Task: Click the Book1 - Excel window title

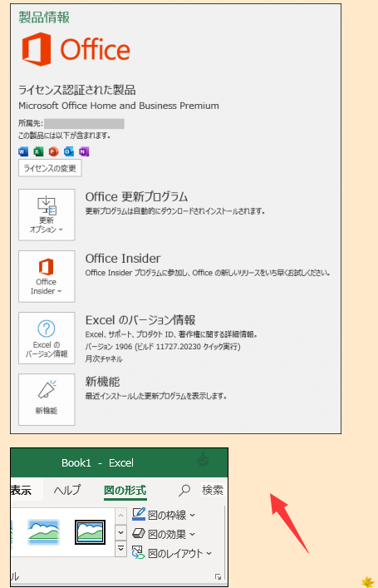Action: (97, 462)
